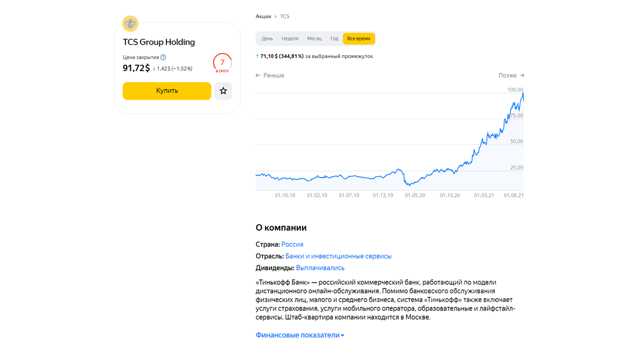Click the risk level 7 indicator
This screenshot has height=362, width=644.
tap(222, 63)
